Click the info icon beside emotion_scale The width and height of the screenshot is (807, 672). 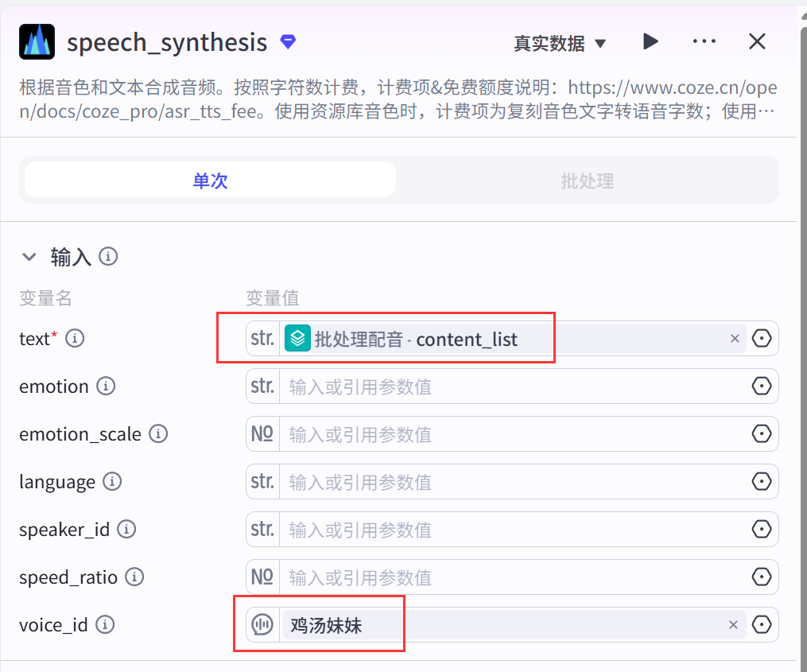(158, 434)
